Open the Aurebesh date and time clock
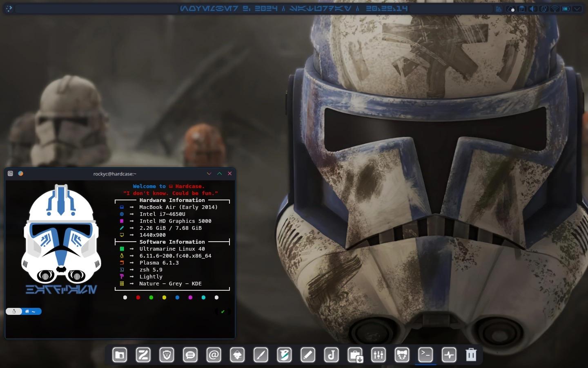The height and width of the screenshot is (368, 588). (294, 8)
